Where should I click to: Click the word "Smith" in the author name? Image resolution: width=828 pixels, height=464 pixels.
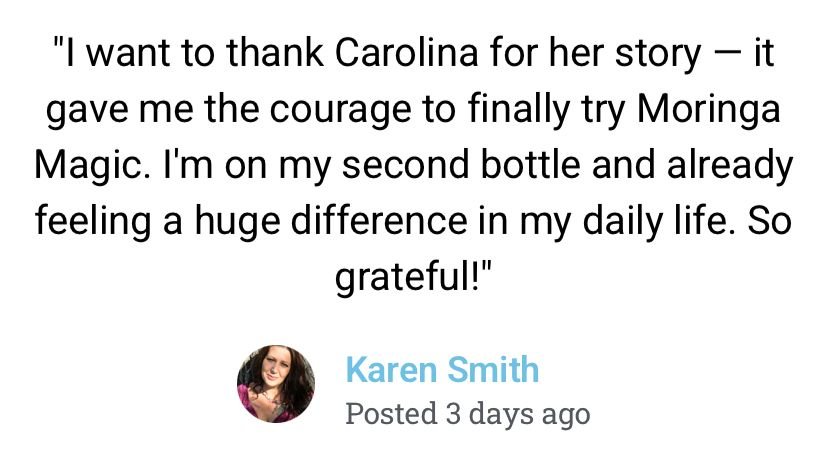(493, 369)
